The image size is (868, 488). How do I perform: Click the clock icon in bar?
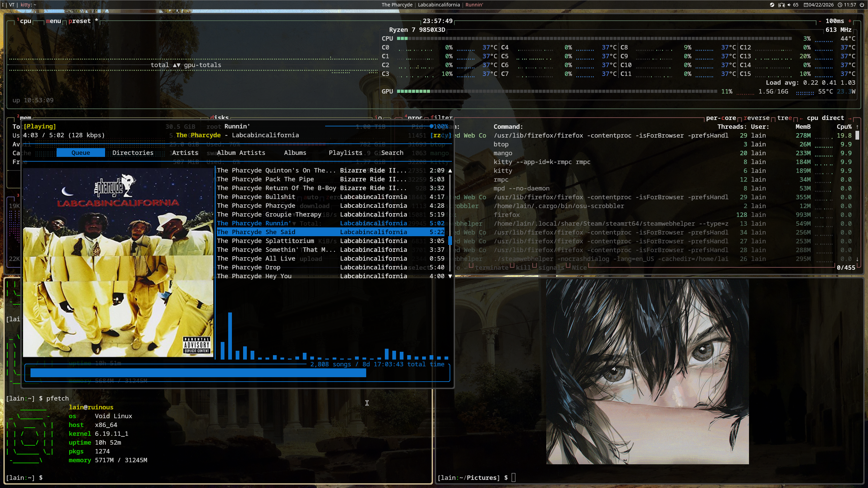pyautogui.click(x=840, y=5)
